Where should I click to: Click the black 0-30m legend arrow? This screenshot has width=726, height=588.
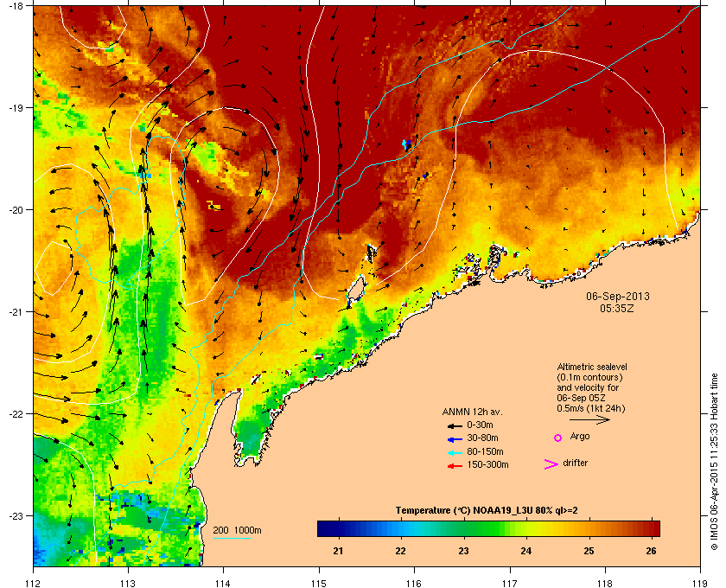[455, 425]
